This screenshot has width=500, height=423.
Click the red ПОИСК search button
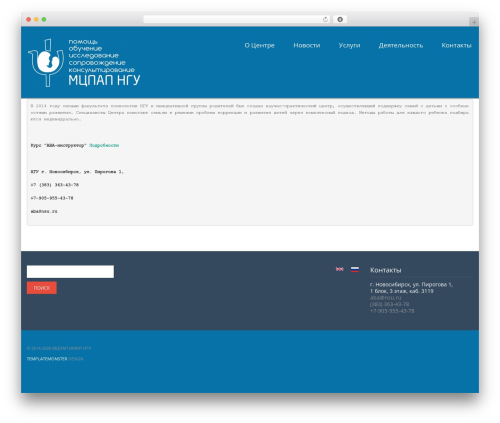pyautogui.click(x=42, y=288)
